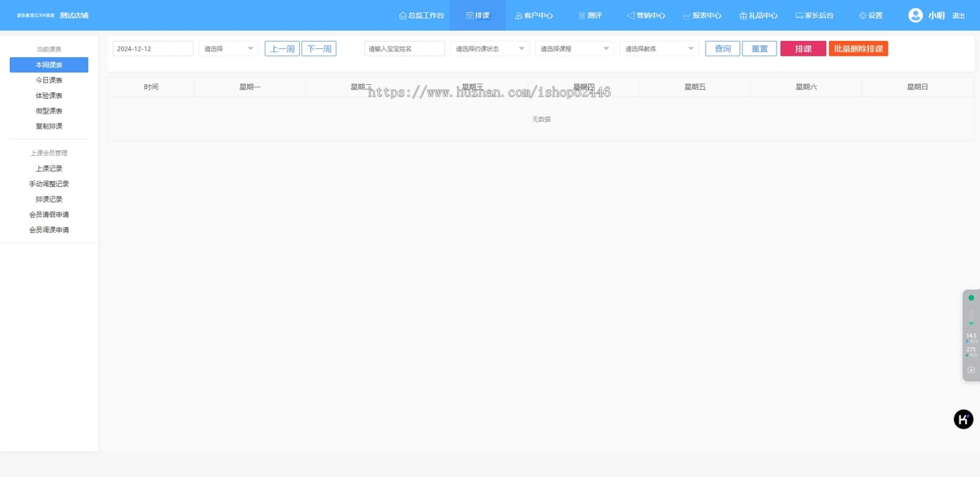Select 本周课表 in the sidebar
Image resolution: width=980 pixels, height=477 pixels.
[x=49, y=65]
